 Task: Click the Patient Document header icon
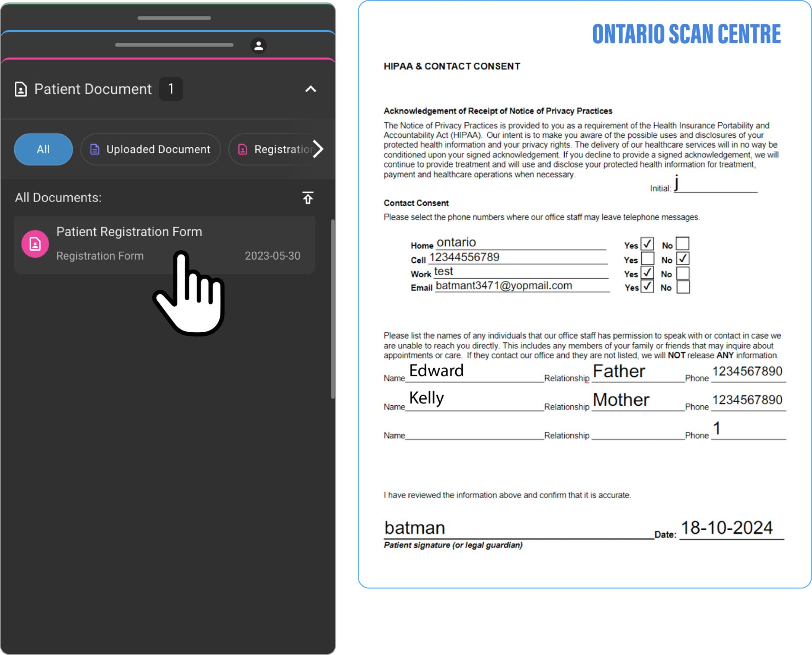pos(21,89)
